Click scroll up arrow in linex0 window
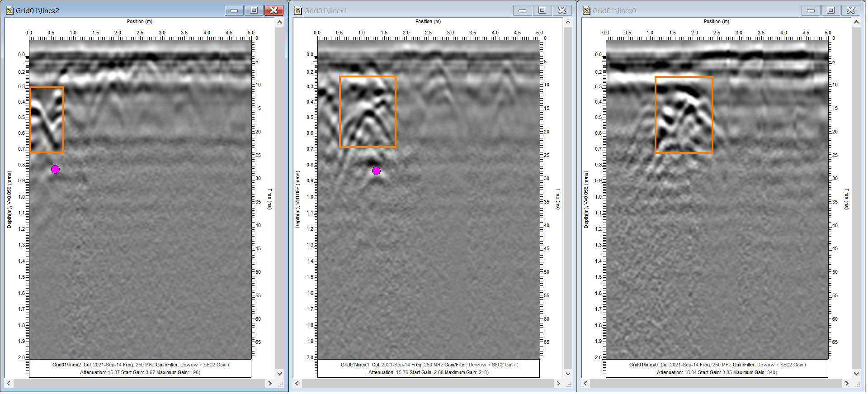The height and width of the screenshot is (394, 868). click(856, 22)
